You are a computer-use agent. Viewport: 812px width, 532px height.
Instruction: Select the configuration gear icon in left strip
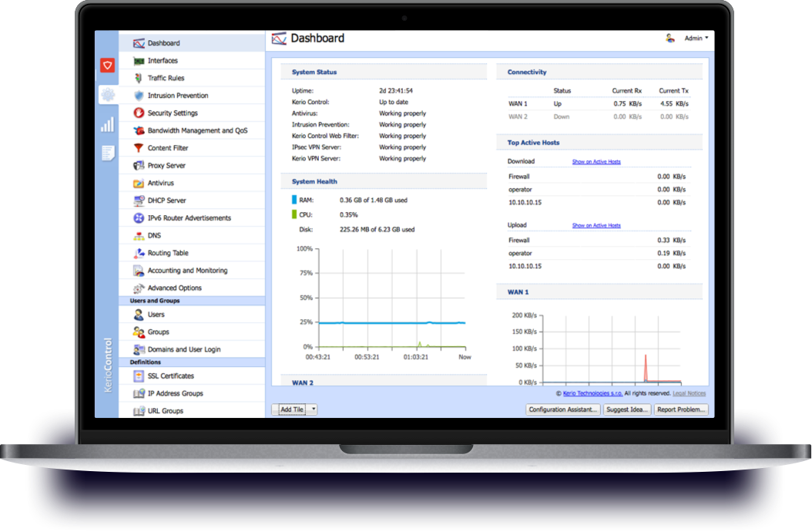tap(107, 95)
